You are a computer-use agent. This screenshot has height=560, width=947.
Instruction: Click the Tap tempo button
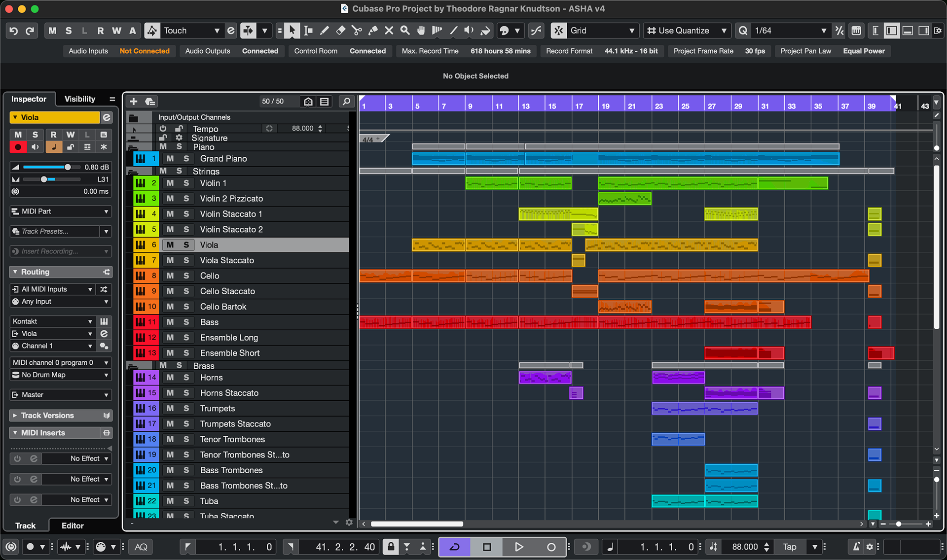click(790, 547)
